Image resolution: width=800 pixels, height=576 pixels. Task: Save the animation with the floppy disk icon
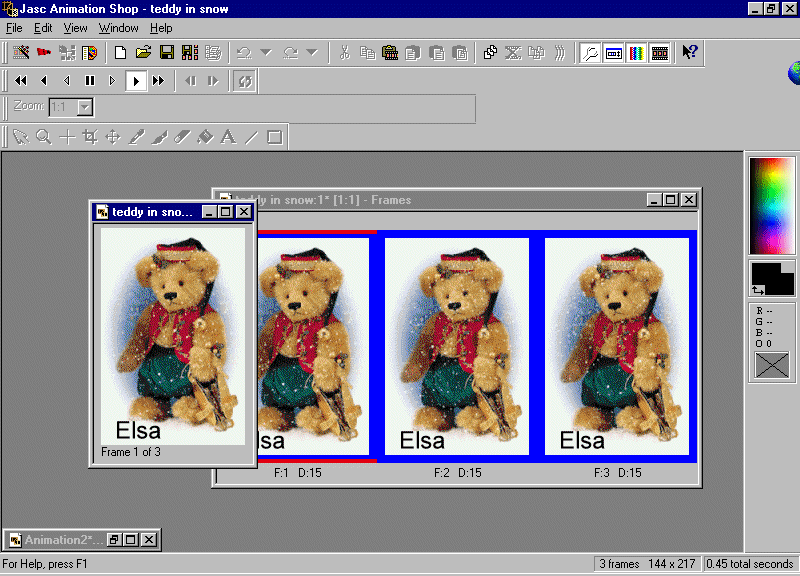click(167, 52)
